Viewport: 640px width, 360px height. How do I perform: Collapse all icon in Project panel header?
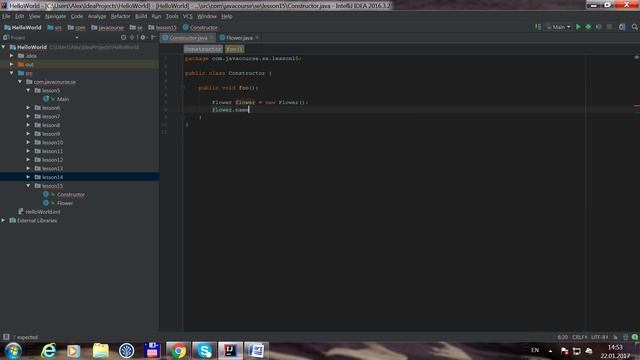[132, 37]
